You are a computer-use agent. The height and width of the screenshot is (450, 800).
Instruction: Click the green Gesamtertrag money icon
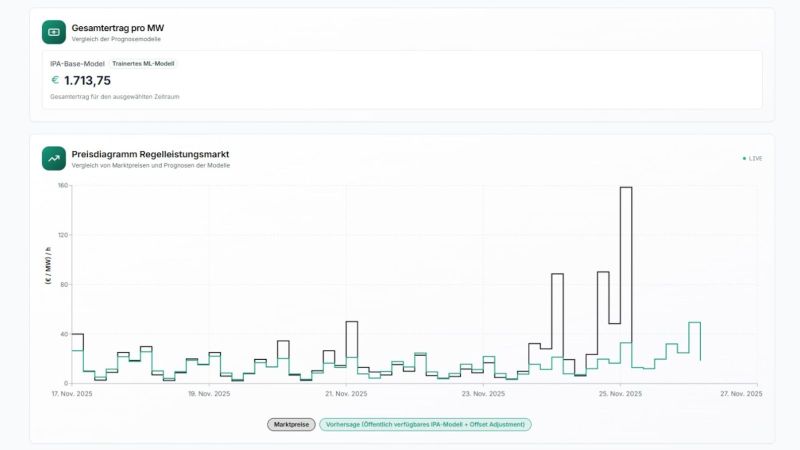[x=54, y=32]
